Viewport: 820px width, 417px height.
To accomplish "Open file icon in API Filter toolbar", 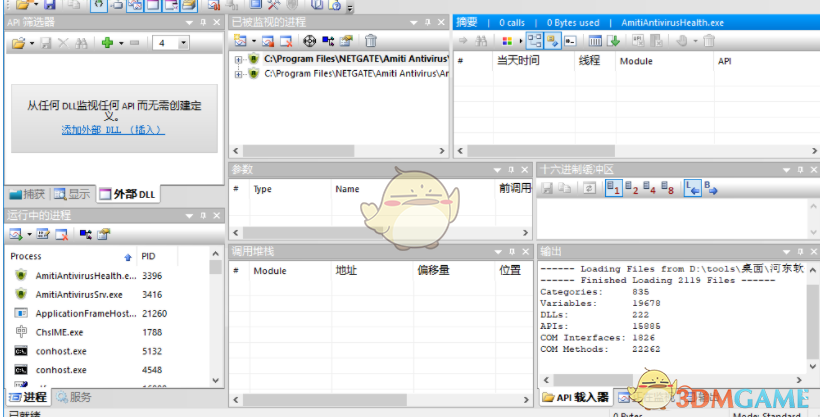I will (x=18, y=43).
